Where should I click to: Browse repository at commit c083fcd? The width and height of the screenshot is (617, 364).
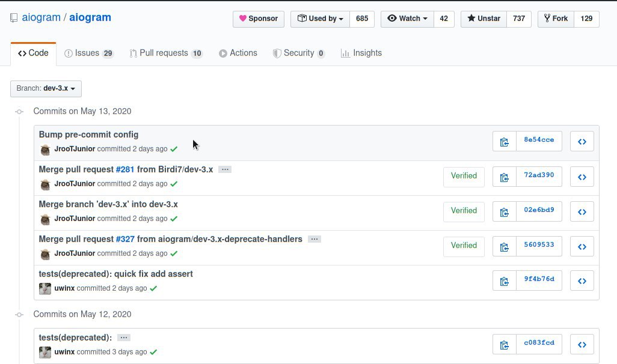[582, 345]
